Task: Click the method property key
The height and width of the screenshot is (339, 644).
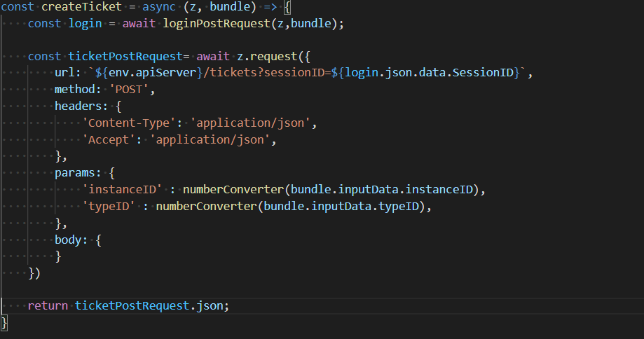Action: click(75, 90)
